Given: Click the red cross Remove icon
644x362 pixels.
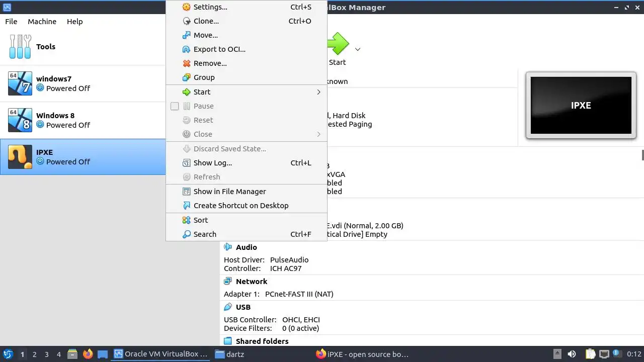Looking at the screenshot, I should 186,63.
